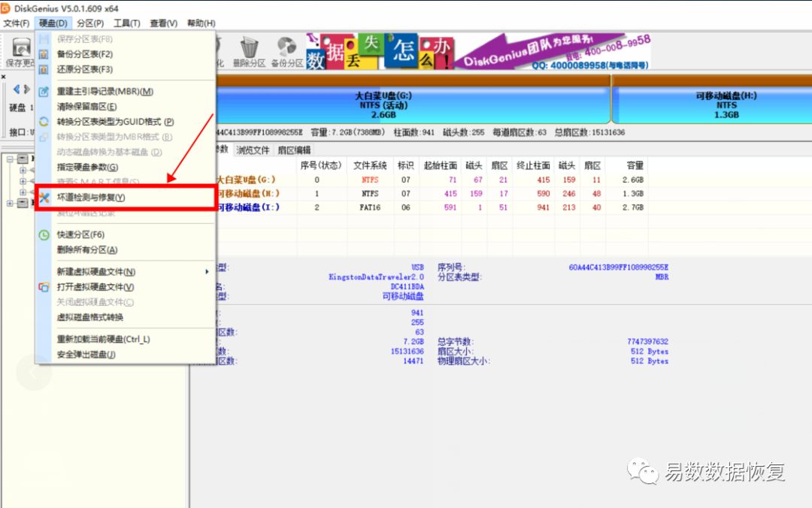This screenshot has width=812, height=508.
Task: Expand second partition node under first disk
Action: [x=23, y=181]
